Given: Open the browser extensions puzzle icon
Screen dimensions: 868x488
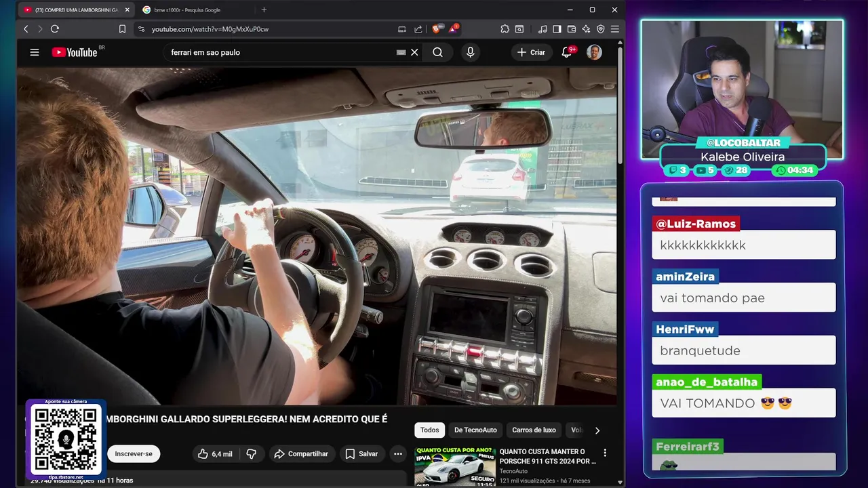Looking at the screenshot, I should coord(505,29).
